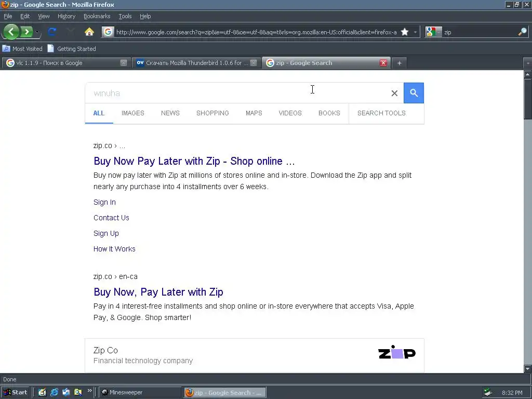Clear the Google search box with the X
This screenshot has width=532, height=399.
pyautogui.click(x=394, y=93)
